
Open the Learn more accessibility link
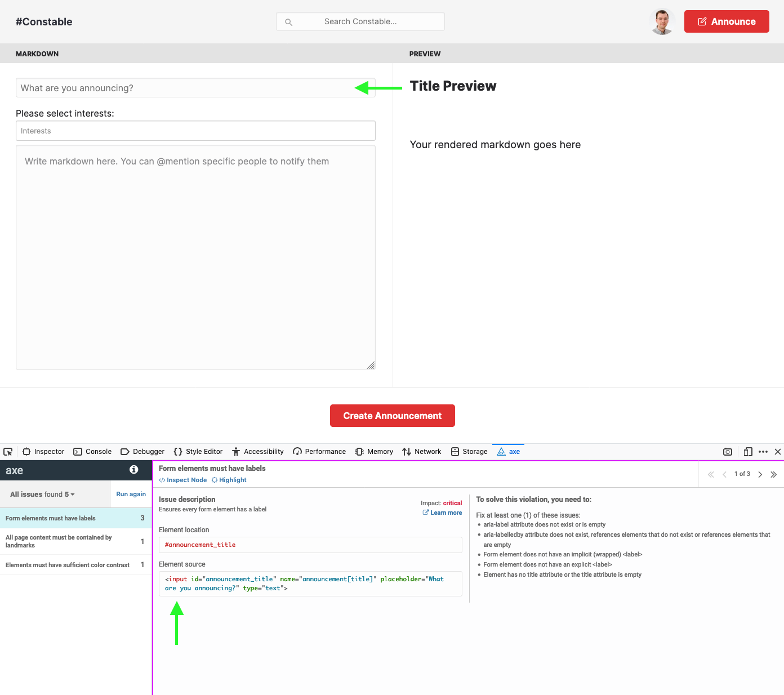coord(442,513)
